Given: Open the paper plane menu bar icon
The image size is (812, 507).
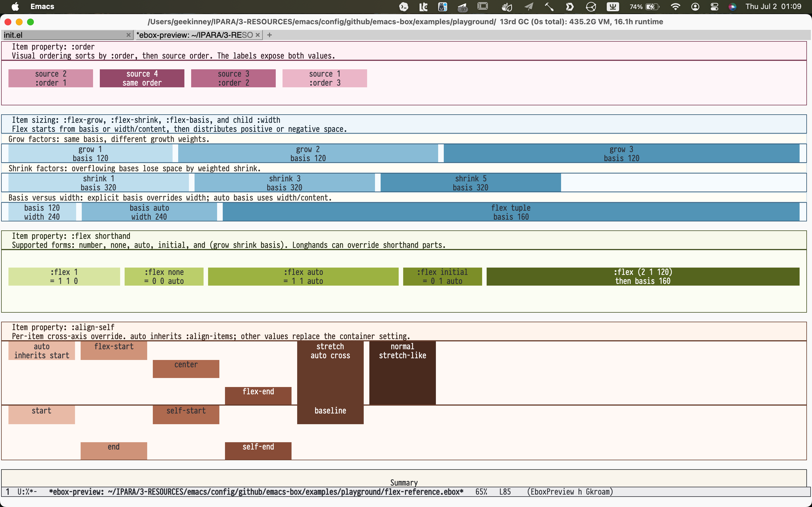Looking at the screenshot, I should coord(529,6).
